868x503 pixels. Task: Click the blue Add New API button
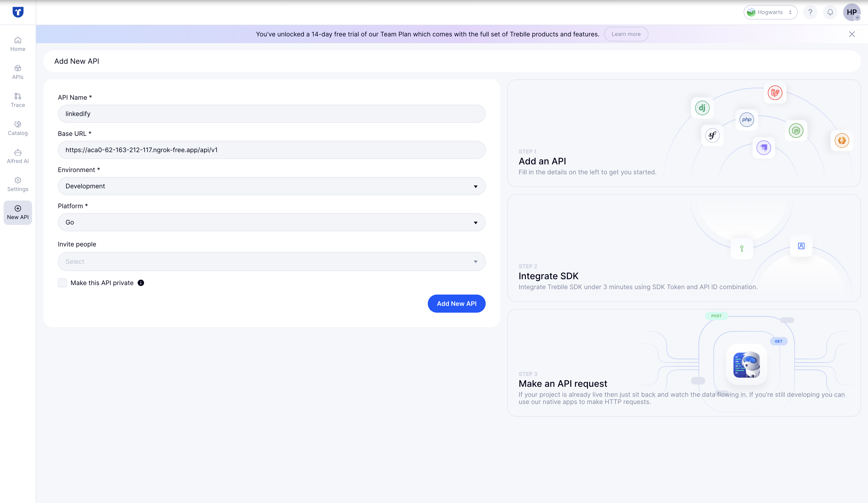pos(456,304)
